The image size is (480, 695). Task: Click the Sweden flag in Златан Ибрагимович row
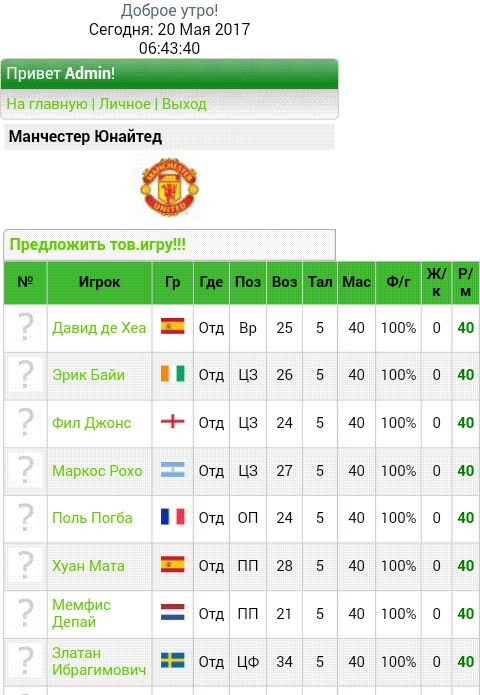[x=172, y=660]
